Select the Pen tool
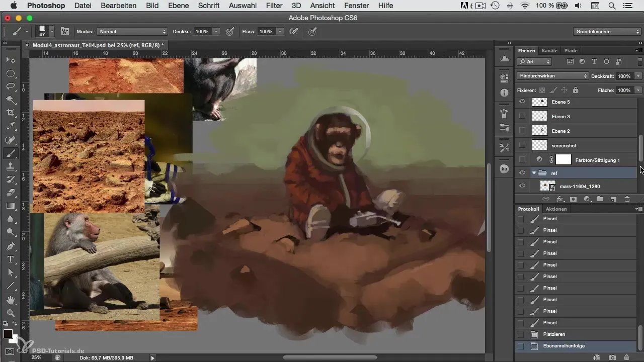 10,246
